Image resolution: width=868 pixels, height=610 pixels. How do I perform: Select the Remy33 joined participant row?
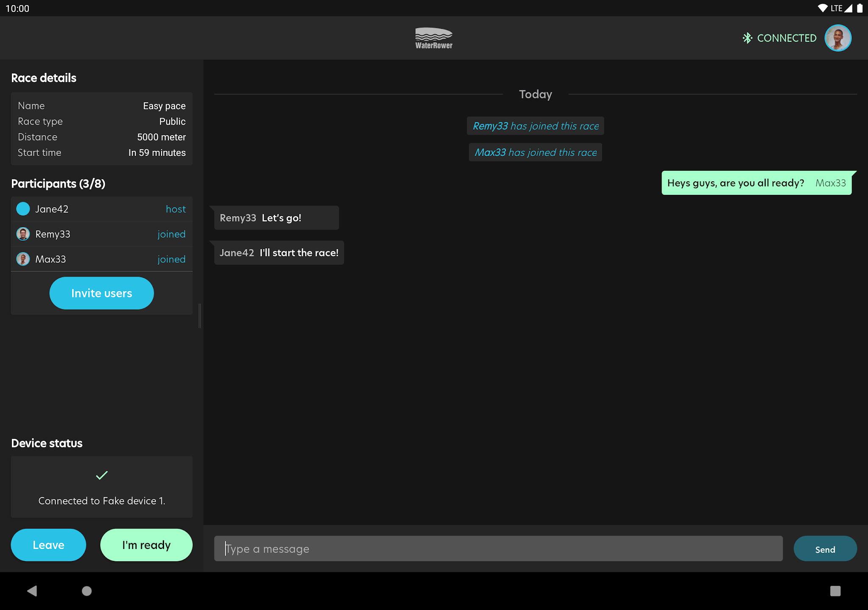(x=102, y=234)
